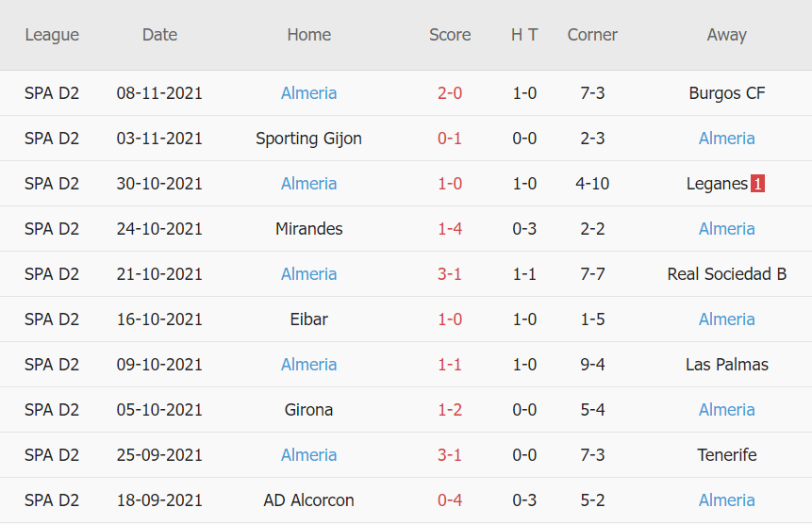Select the Date column header

[x=159, y=35]
